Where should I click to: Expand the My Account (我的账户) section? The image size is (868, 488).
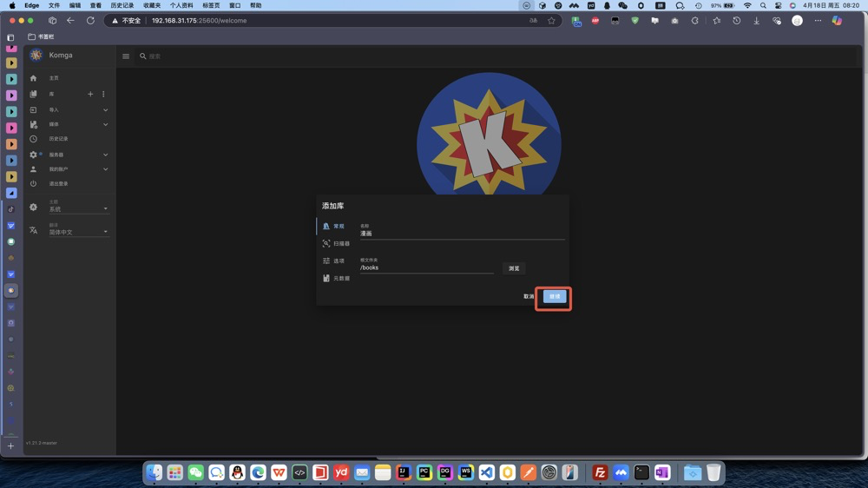105,169
